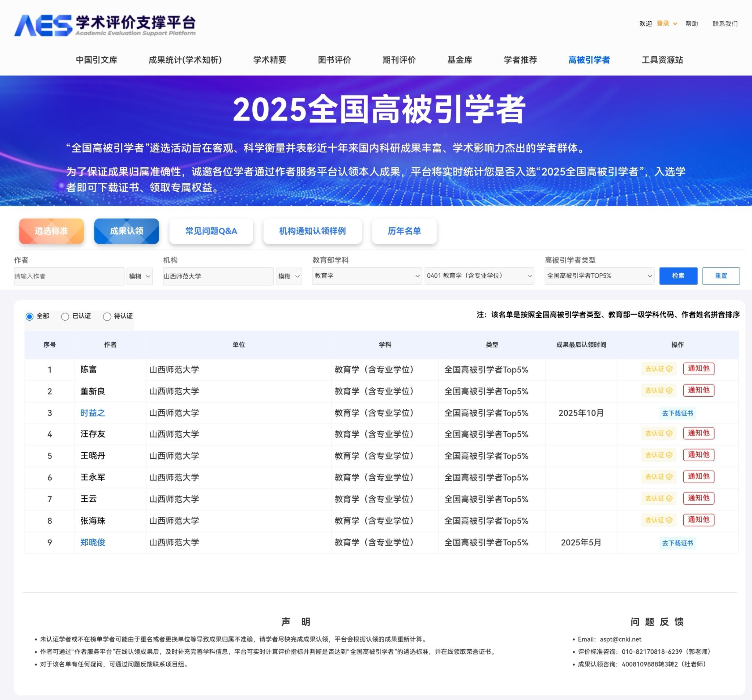Click the 遴选标准 gradient button
Screen dimensions: 752x700
tap(51, 231)
